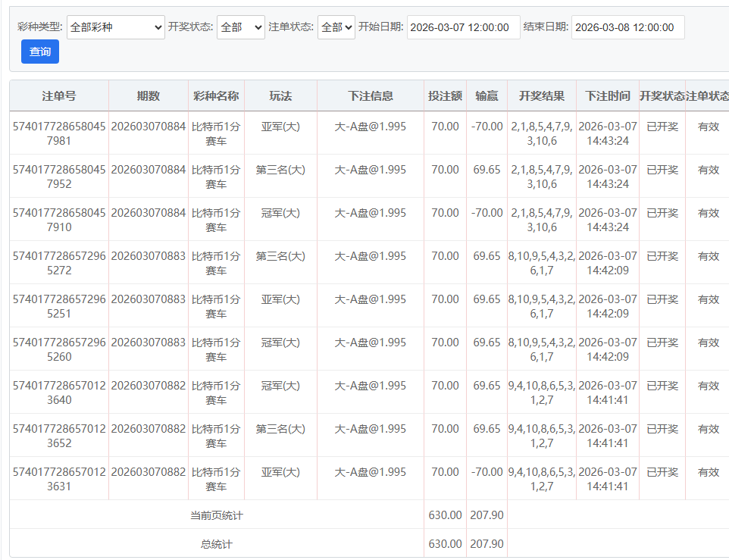Select the 下注信息 column header
The height and width of the screenshot is (560, 729).
tap(371, 96)
